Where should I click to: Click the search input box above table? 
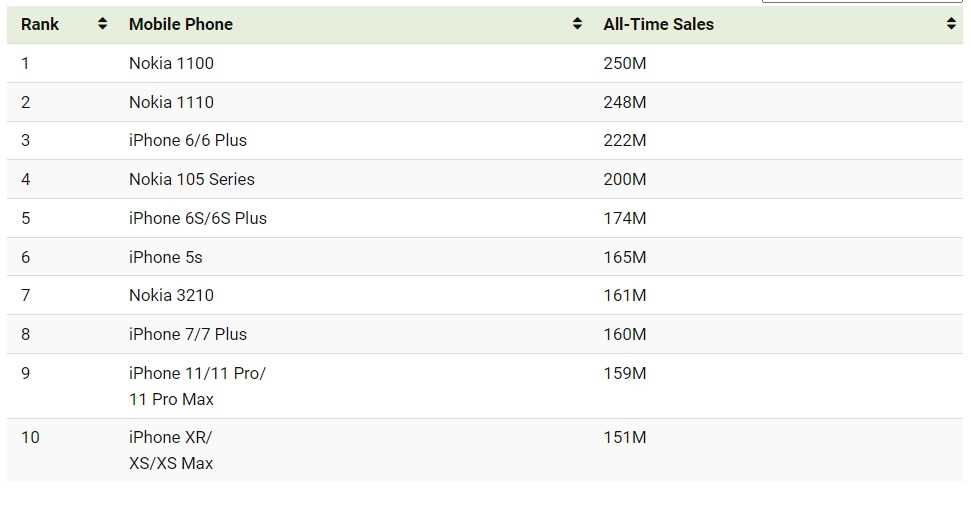click(862, 1)
